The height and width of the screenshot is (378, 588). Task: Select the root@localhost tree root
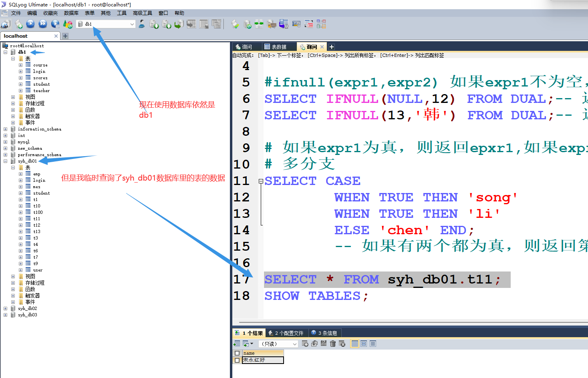coord(27,46)
